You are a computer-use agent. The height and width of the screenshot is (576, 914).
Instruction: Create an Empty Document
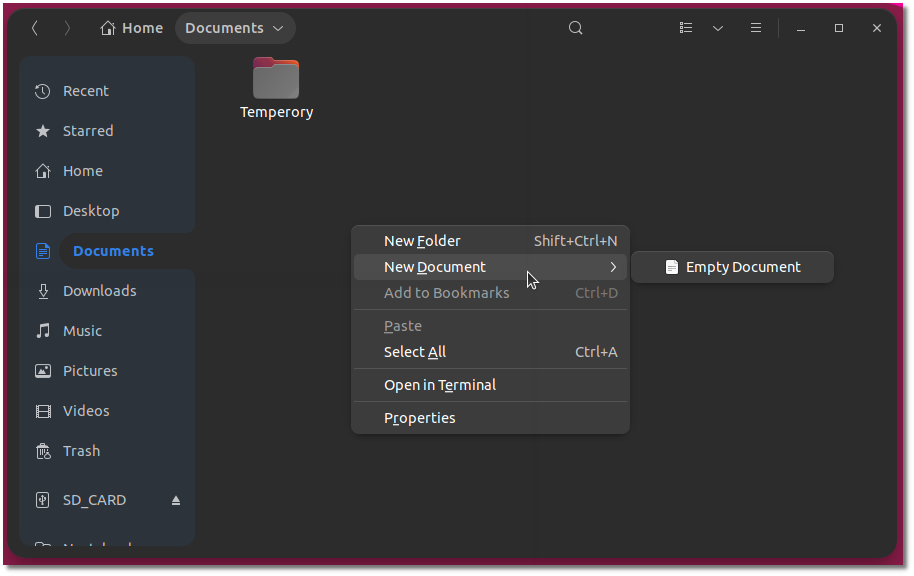pos(743,266)
